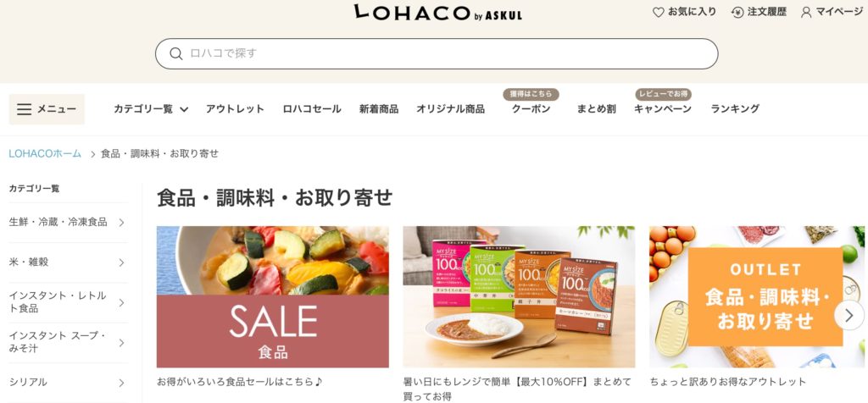The image size is (868, 403).
Task: Open the hamburger メニュー button
Action: coord(47,109)
